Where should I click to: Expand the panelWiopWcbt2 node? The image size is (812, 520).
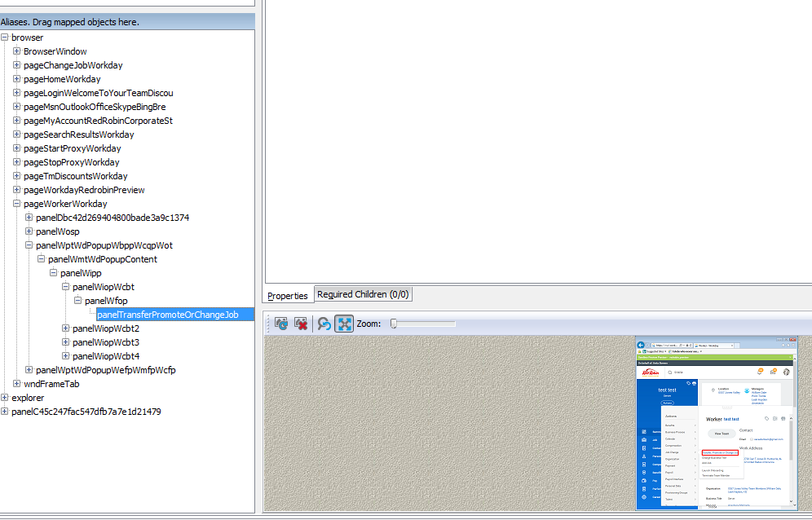[x=65, y=328]
